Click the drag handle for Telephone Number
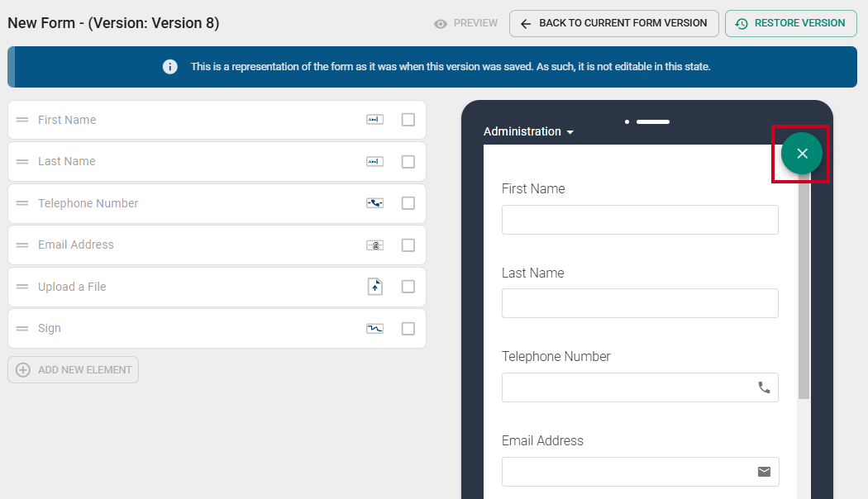Image resolution: width=868 pixels, height=499 pixels. click(x=22, y=203)
